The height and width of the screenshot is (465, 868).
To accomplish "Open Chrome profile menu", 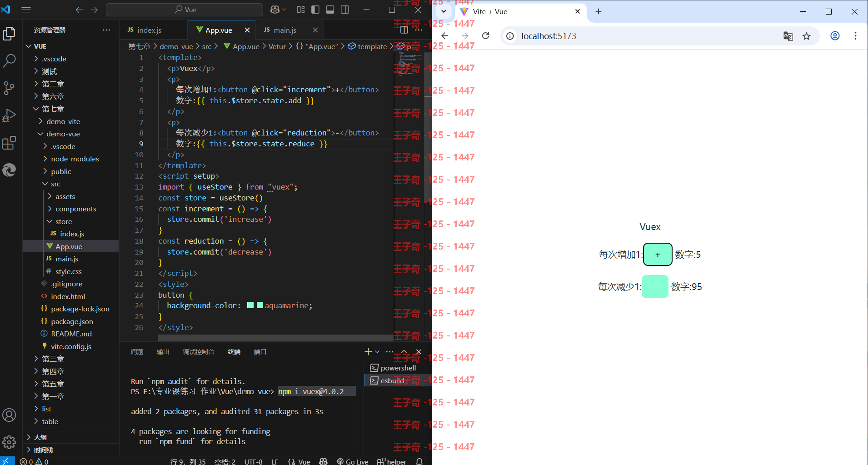I will tap(835, 36).
